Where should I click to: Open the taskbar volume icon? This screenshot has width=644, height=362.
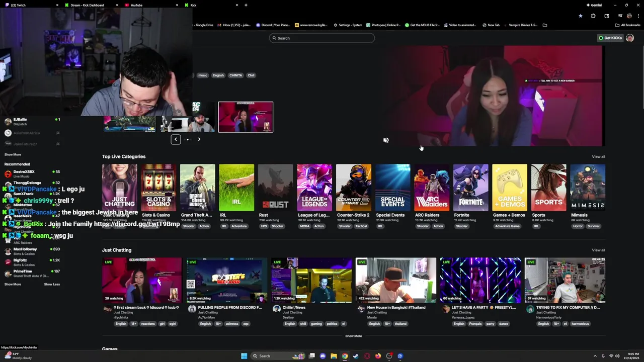(x=618, y=356)
